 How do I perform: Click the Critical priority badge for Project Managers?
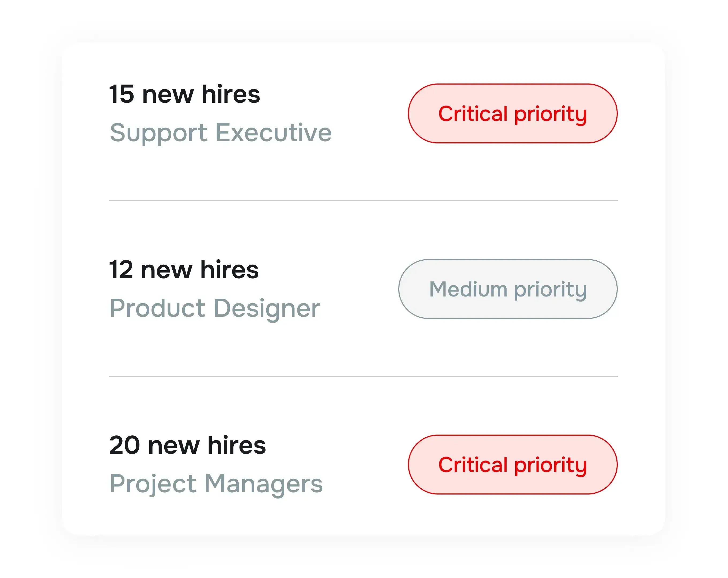[513, 465]
